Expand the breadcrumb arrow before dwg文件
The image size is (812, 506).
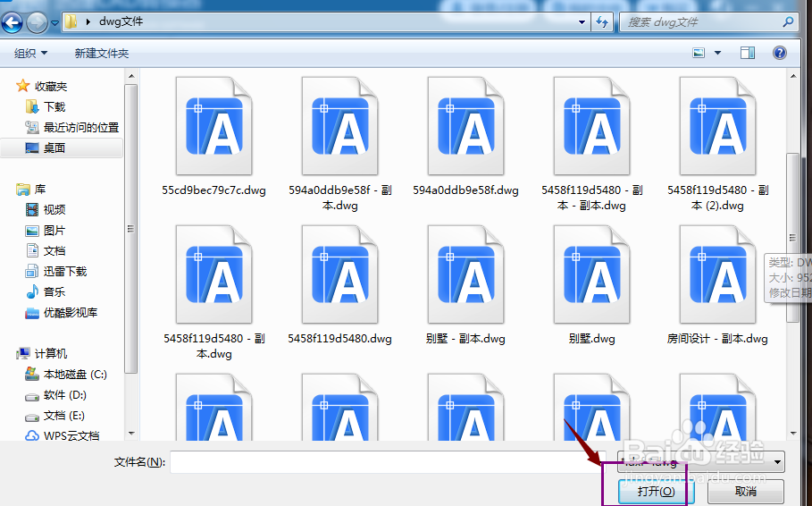click(x=88, y=21)
